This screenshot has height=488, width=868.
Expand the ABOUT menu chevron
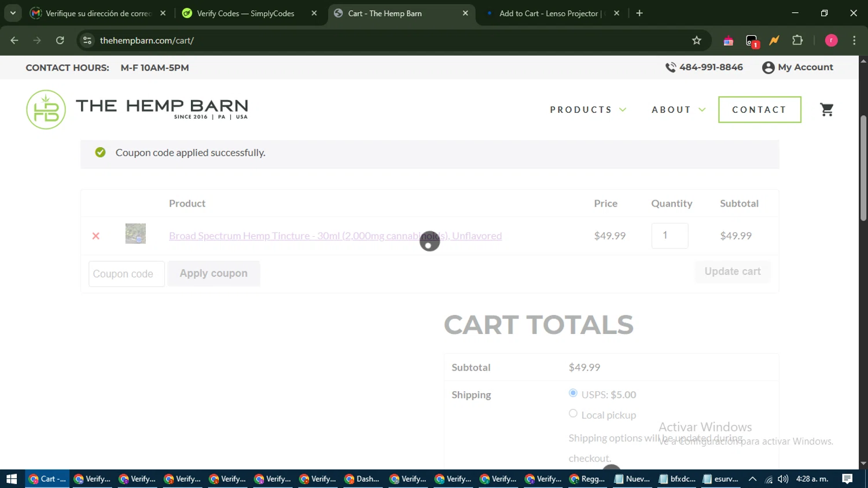[x=702, y=109]
